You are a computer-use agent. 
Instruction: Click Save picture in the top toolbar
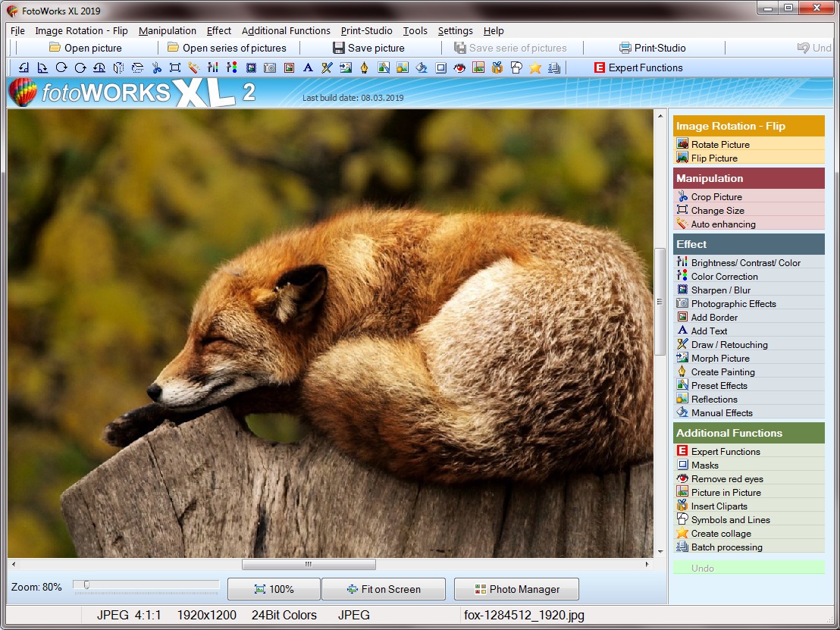pos(368,48)
